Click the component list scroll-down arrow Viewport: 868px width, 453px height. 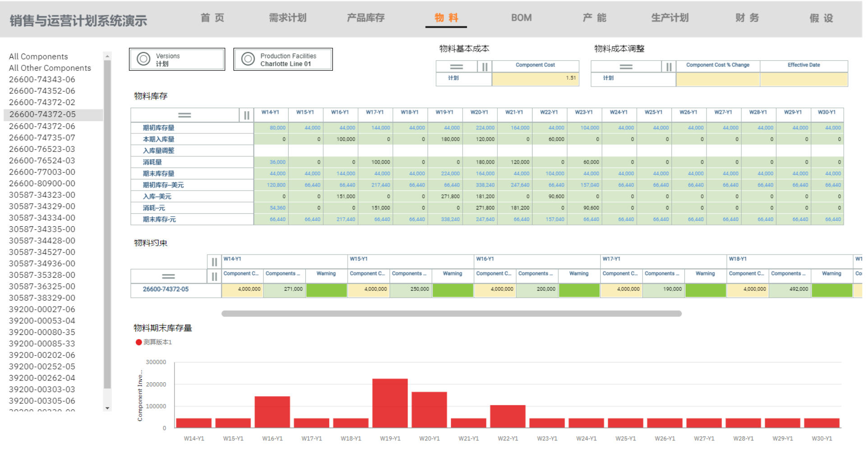click(107, 408)
